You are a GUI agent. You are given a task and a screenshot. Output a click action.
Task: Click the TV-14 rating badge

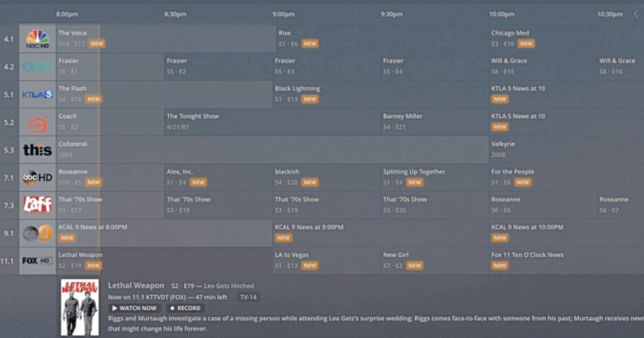(x=248, y=297)
